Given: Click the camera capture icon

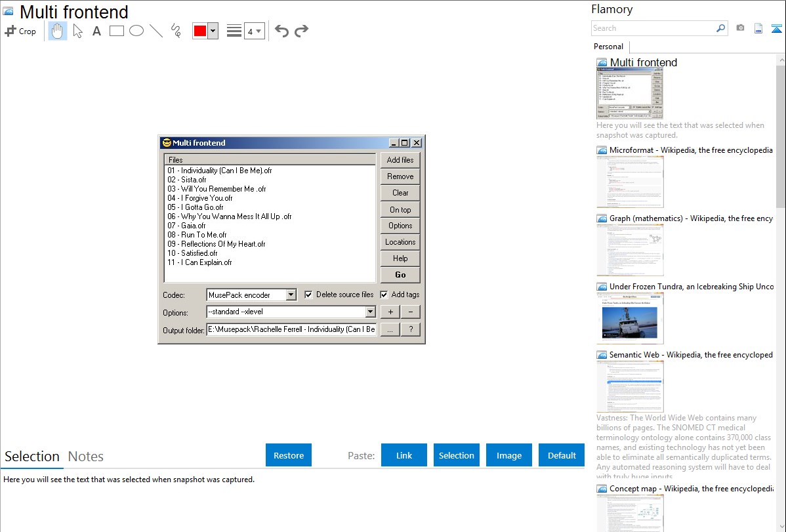Looking at the screenshot, I should click(740, 28).
